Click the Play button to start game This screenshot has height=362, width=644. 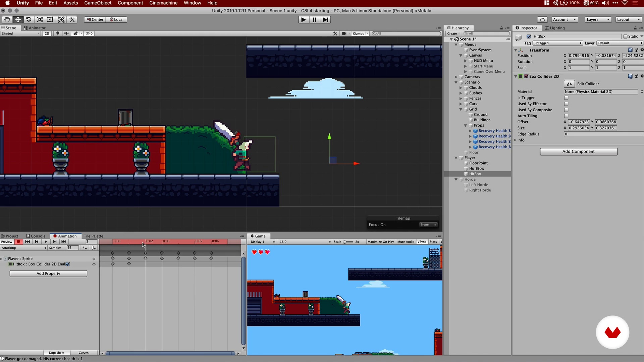click(x=304, y=20)
